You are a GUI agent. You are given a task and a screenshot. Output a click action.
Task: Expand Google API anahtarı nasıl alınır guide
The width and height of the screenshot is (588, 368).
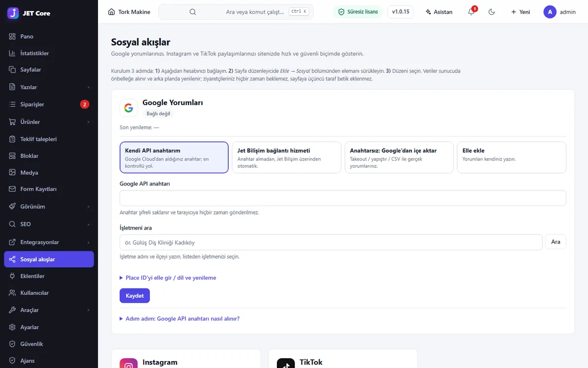click(180, 318)
